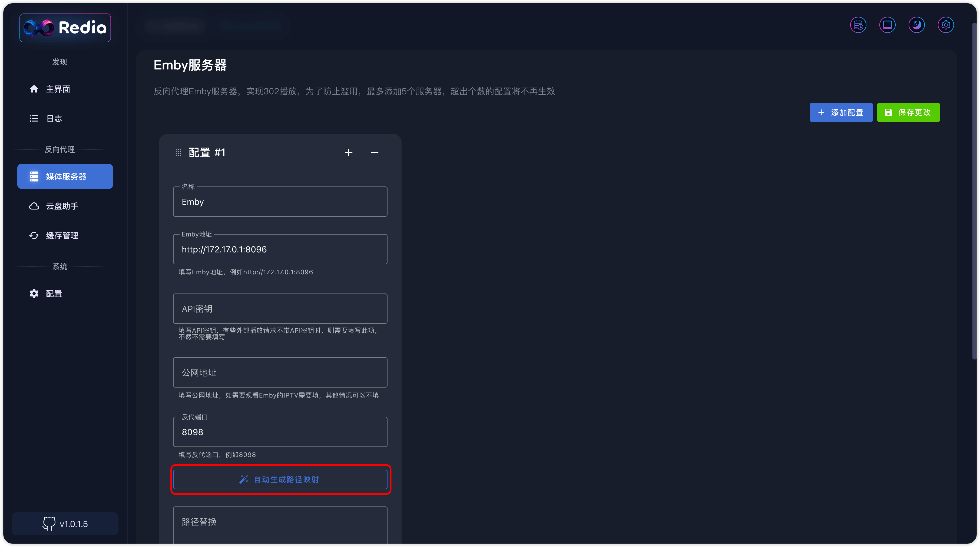Click the Redia logo
The height and width of the screenshot is (547, 980).
coord(65,28)
